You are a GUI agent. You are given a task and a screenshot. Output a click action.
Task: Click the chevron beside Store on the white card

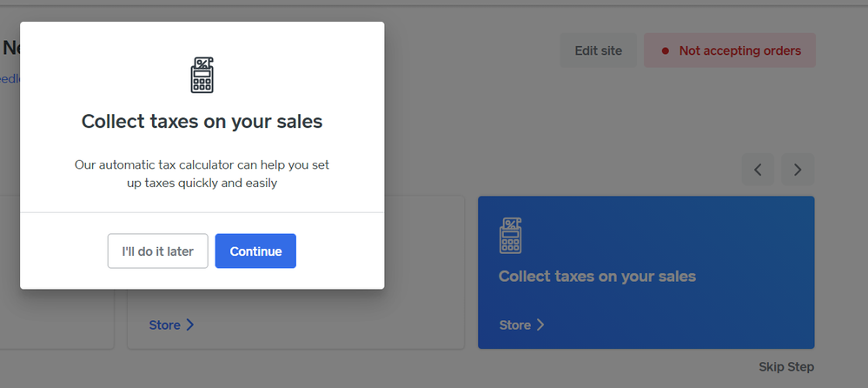(x=190, y=324)
